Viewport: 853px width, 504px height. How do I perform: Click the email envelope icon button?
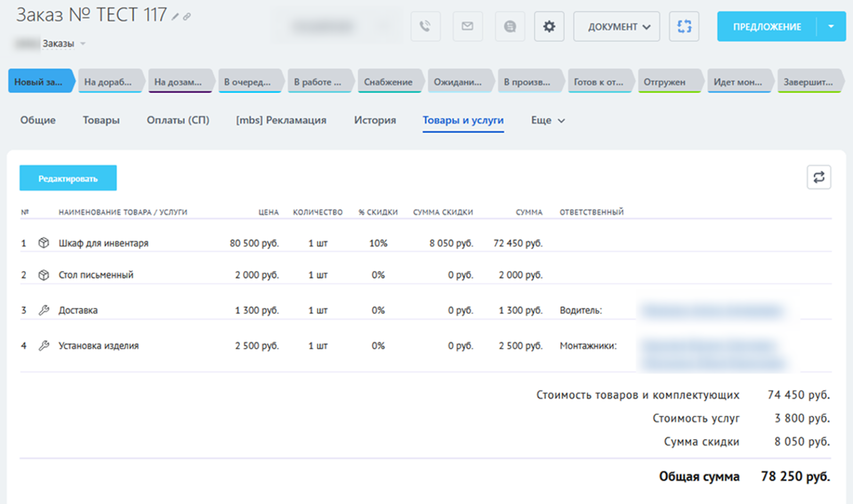468,26
